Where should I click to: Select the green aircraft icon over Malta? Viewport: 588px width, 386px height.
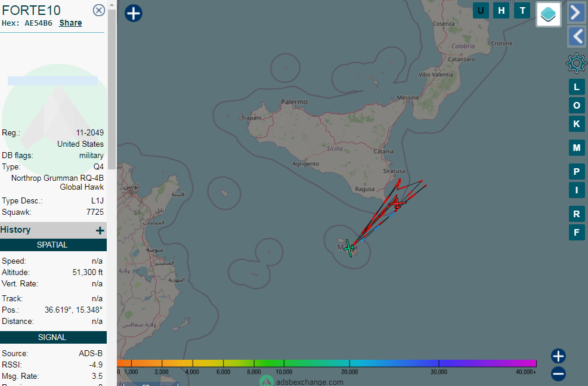(349, 248)
